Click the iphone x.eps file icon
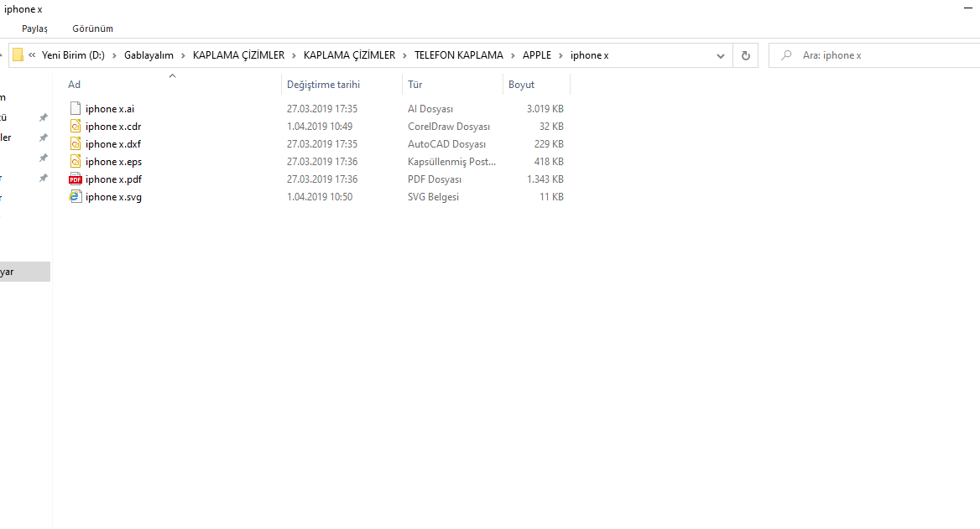The width and height of the screenshot is (980, 529). tap(75, 161)
